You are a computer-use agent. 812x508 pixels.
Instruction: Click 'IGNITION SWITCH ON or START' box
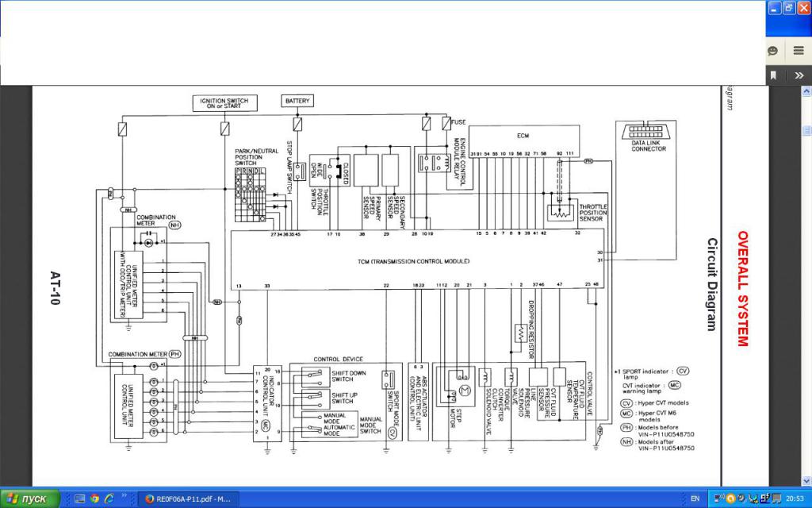pyautogui.click(x=224, y=103)
